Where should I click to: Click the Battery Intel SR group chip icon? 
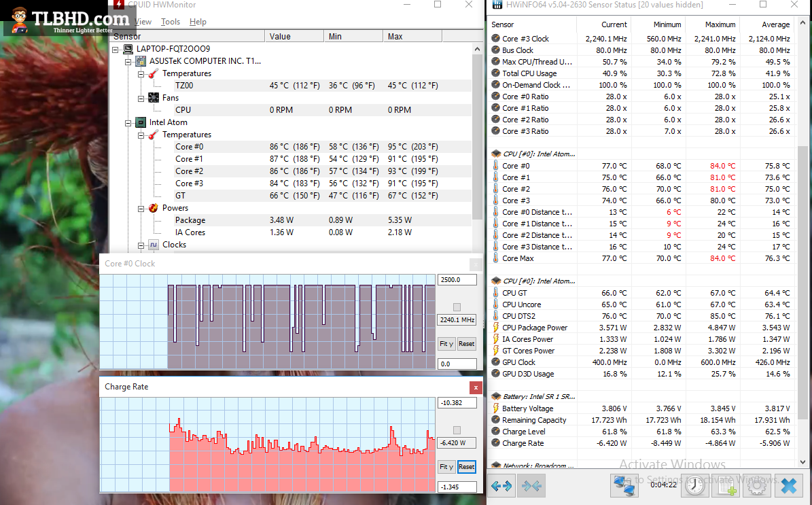click(495, 396)
